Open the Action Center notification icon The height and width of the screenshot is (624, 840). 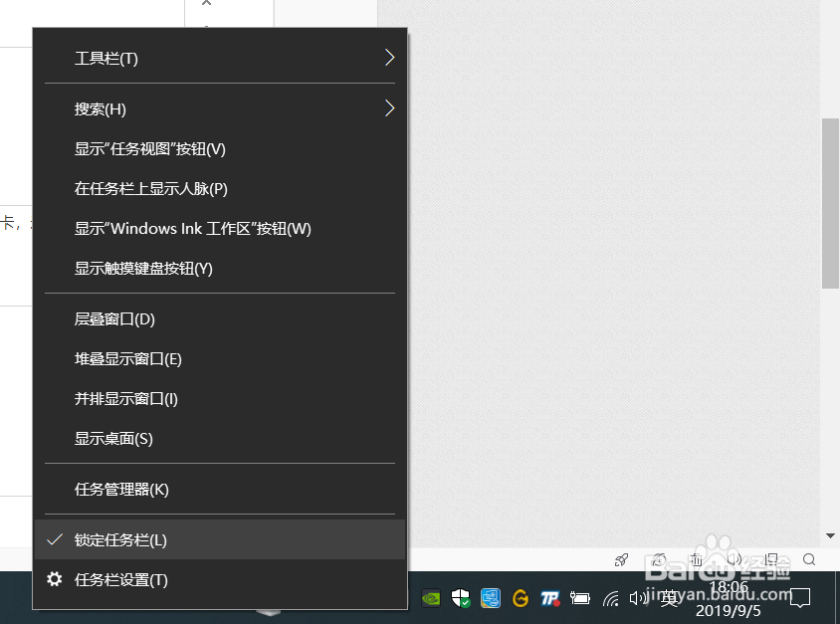click(x=801, y=599)
